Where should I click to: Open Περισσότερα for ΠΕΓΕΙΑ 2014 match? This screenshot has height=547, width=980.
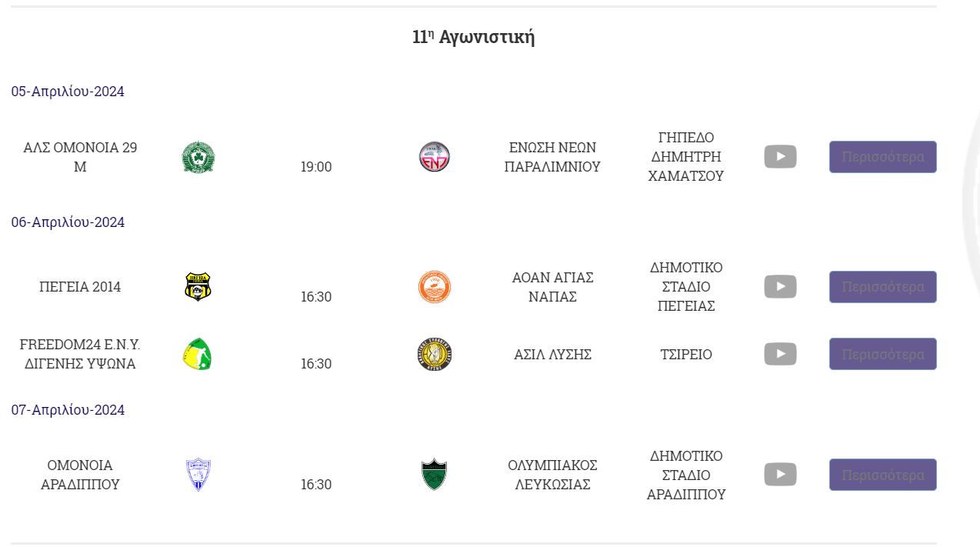click(883, 287)
